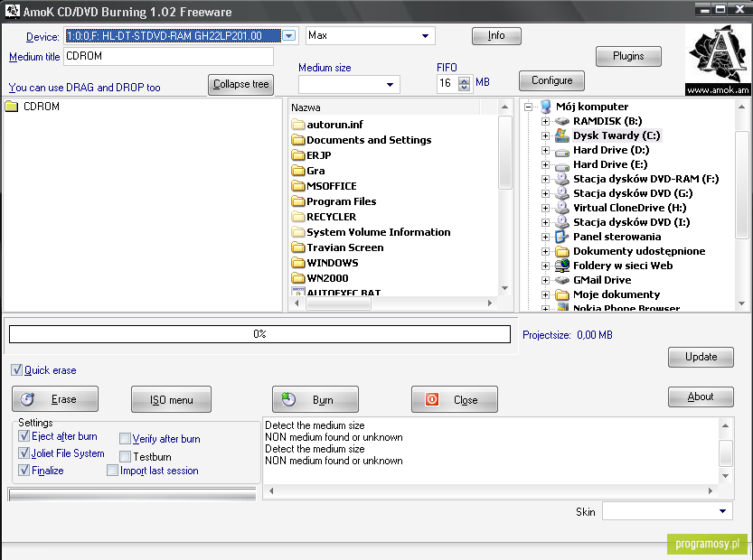Screen dimensions: 753x560
Task: Open the About button
Action: (x=701, y=397)
